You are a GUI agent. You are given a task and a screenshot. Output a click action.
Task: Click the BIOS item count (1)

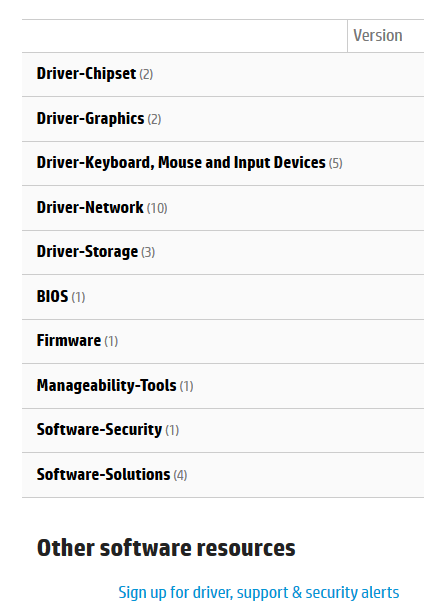pyautogui.click(x=78, y=297)
